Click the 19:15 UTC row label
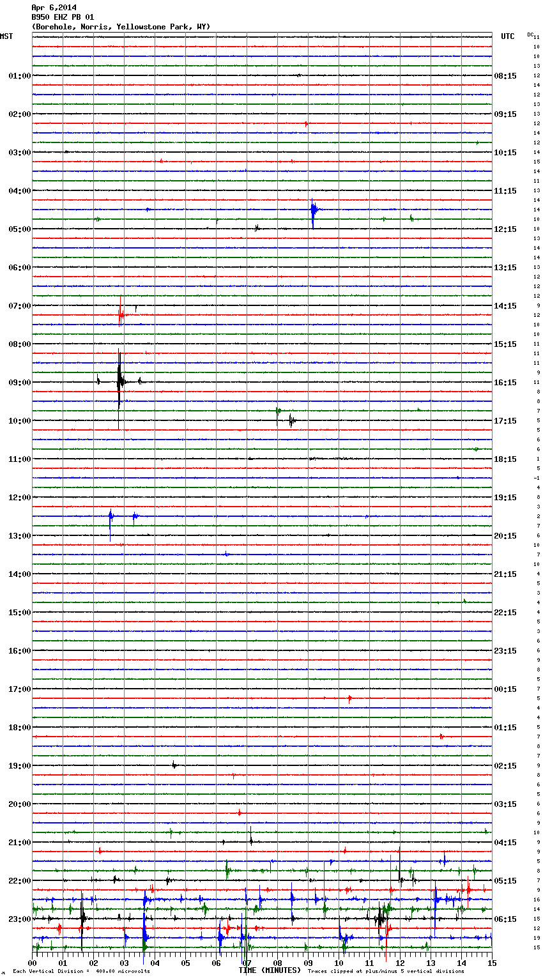Image resolution: width=543 pixels, height=980 pixels. point(505,498)
